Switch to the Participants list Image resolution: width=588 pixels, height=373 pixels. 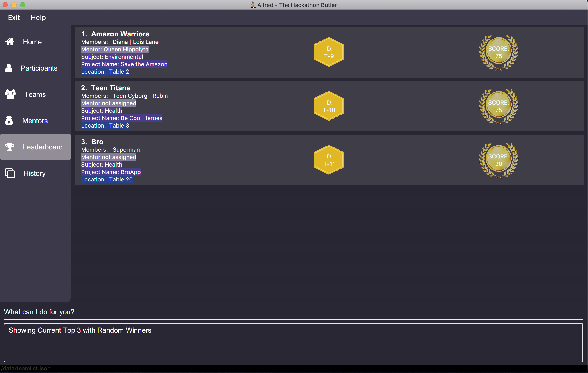click(x=39, y=68)
